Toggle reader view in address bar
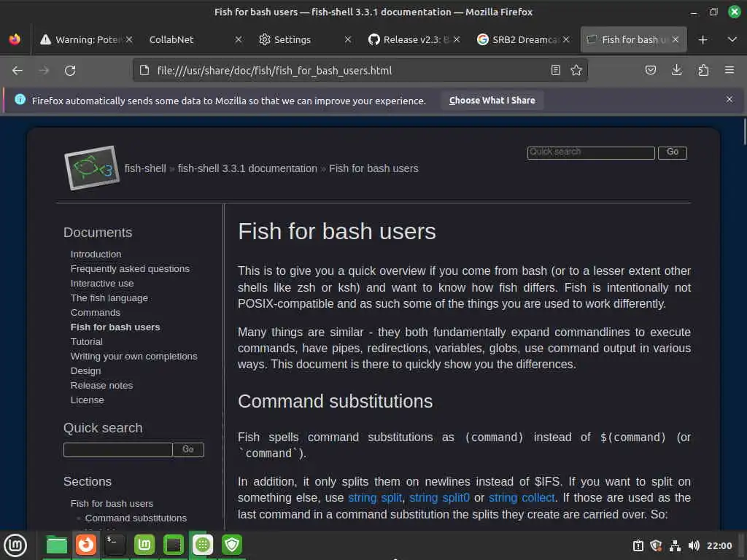Image resolution: width=747 pixels, height=560 pixels. [x=555, y=70]
